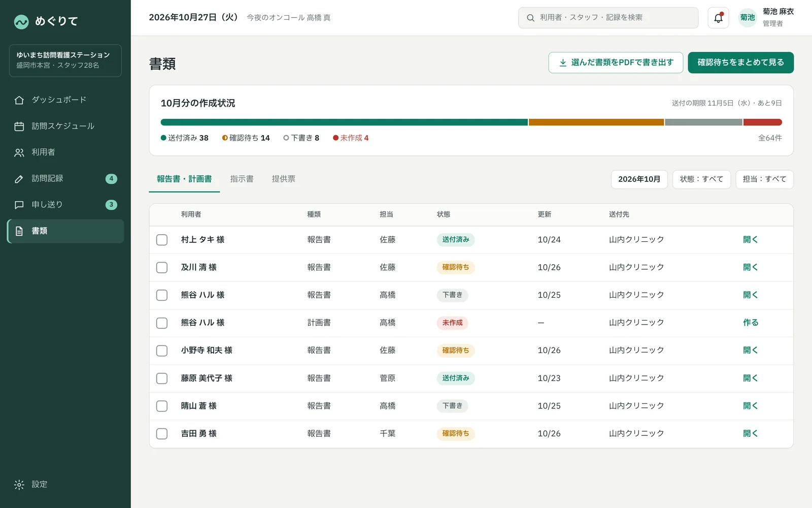This screenshot has width=812, height=508.
Task: Tick checkbox for 及川 清 様
Action: point(162,268)
